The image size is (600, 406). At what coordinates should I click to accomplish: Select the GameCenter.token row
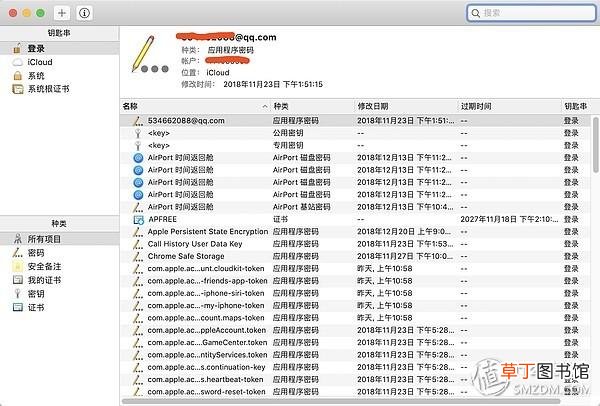[356, 342]
